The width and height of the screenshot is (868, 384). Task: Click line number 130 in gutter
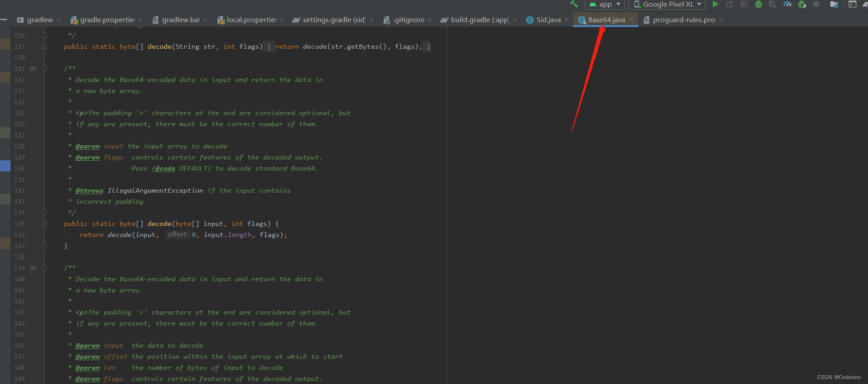19,168
